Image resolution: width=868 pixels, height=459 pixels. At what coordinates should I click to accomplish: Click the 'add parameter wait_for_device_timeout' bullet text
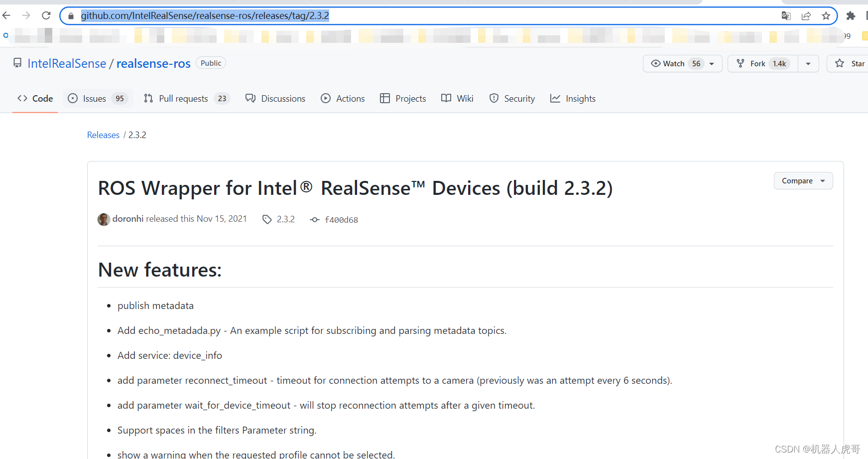[x=326, y=405]
